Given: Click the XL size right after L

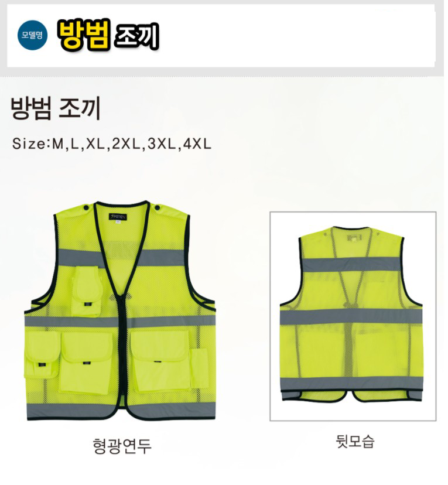Looking at the screenshot, I should (96, 144).
